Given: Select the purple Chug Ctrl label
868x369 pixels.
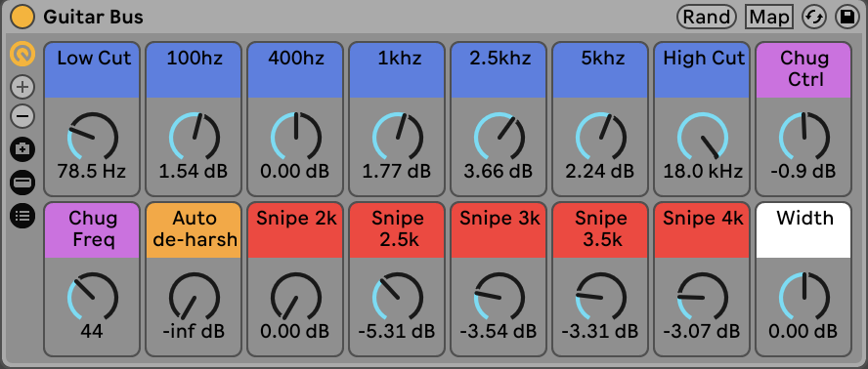Looking at the screenshot, I should click(803, 70).
